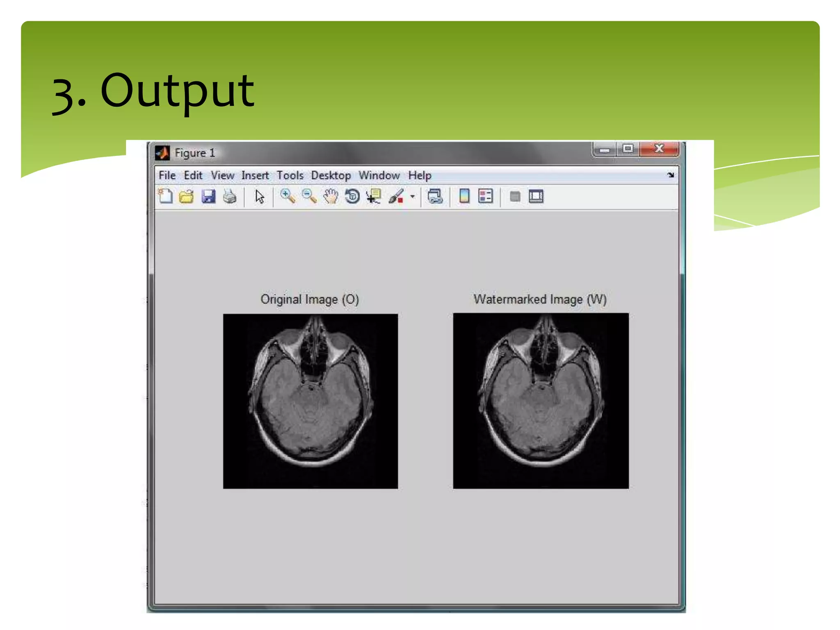Create a new figure with the toolbar icon

tap(166, 196)
